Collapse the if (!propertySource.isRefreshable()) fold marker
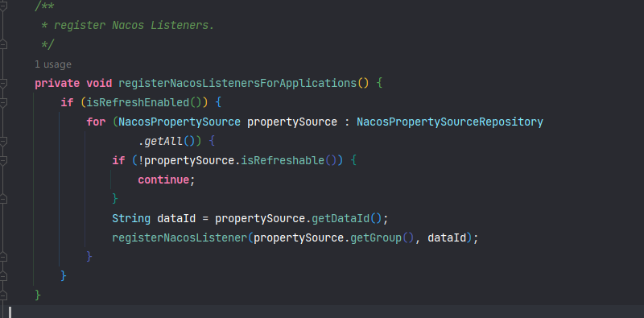644x318 pixels. pos(3,160)
